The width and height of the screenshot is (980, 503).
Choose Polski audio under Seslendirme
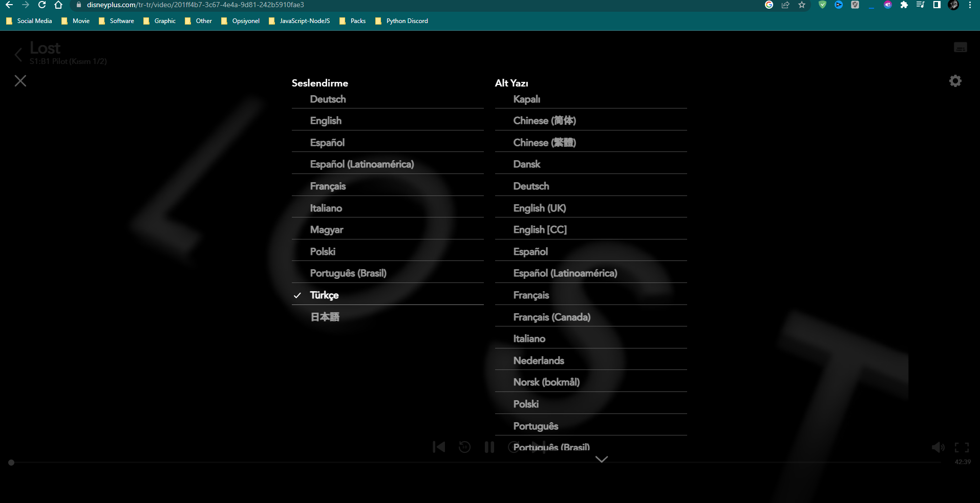coord(388,252)
